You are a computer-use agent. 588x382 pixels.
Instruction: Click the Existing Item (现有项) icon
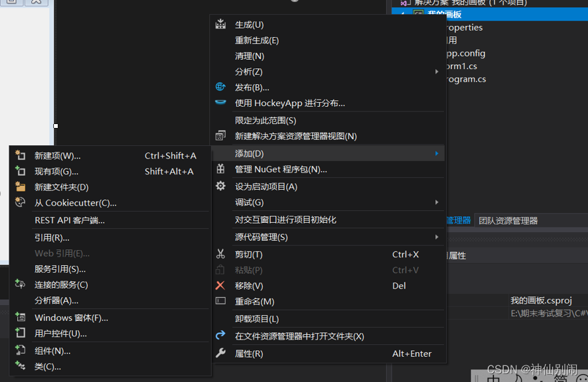pyautogui.click(x=21, y=170)
